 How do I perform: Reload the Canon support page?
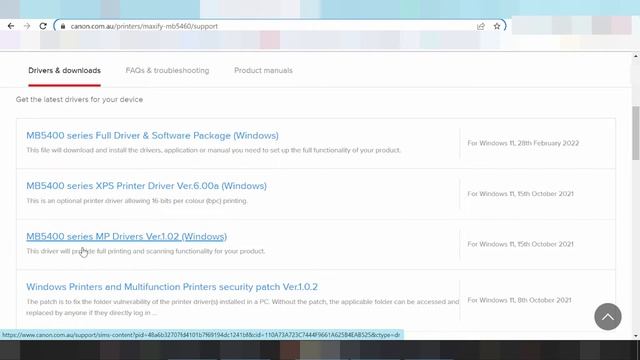(x=43, y=26)
